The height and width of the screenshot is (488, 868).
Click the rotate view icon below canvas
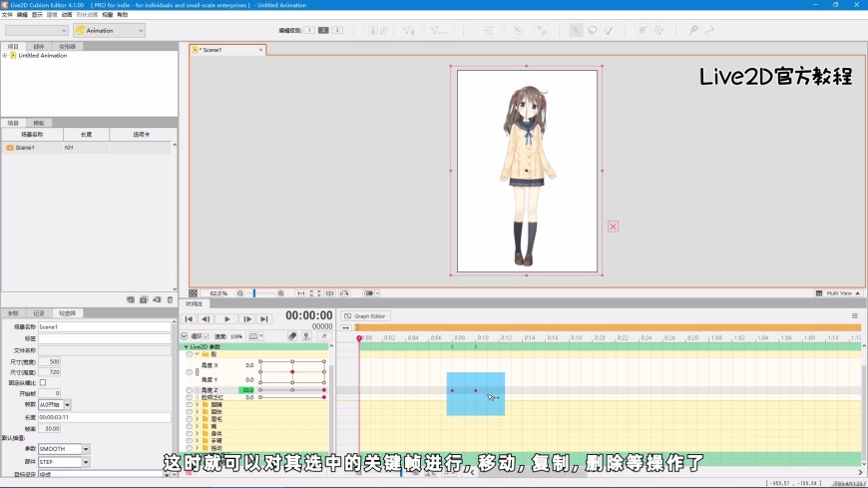click(344, 293)
